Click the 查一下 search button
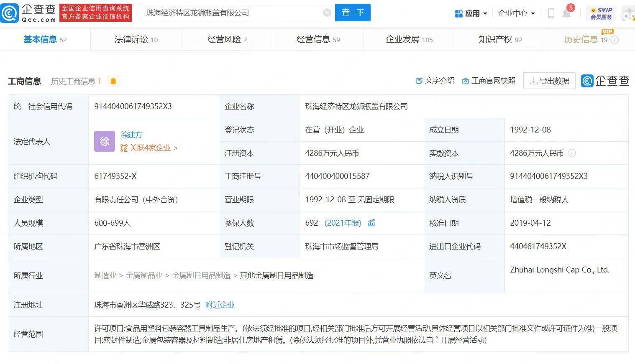Viewport: 635px width, 364px height. 353,13
